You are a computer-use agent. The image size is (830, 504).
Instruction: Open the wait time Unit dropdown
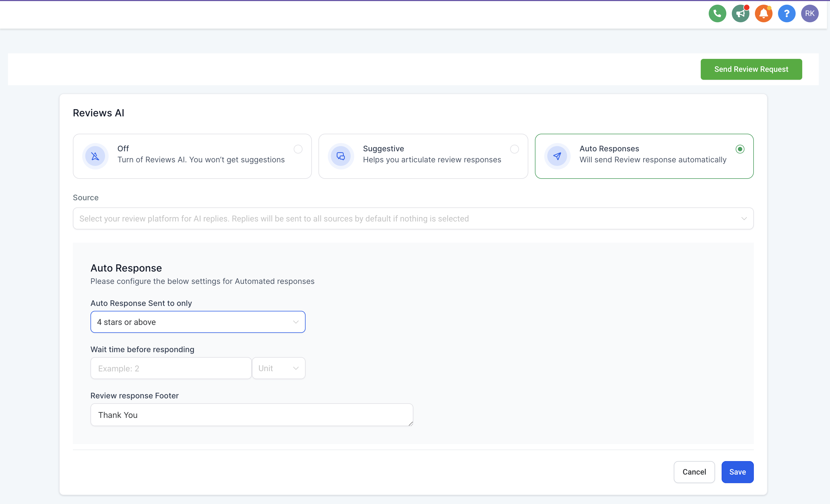(279, 368)
